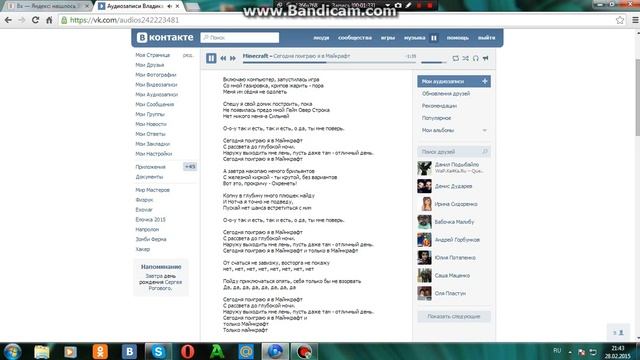Viewport: 640px width, 360px height.
Task: Pause the playing Minecraft track
Action: click(x=211, y=58)
